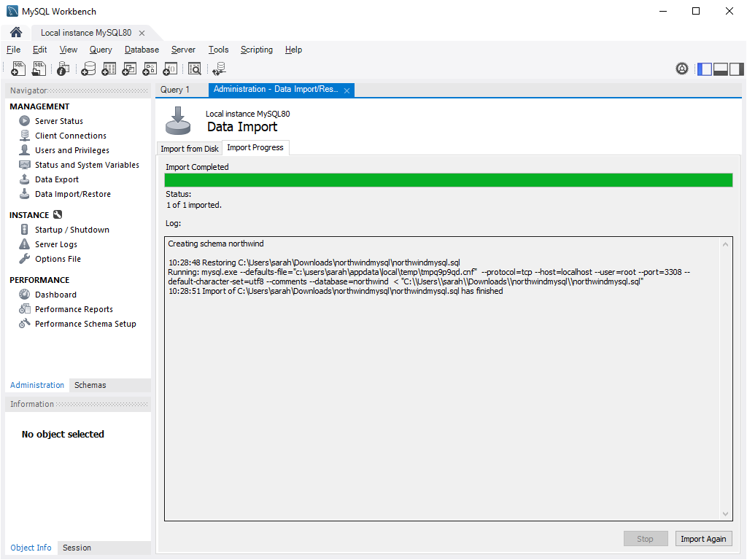Click the Options File wrench icon
Image resolution: width=747 pixels, height=560 pixels.
[24, 259]
